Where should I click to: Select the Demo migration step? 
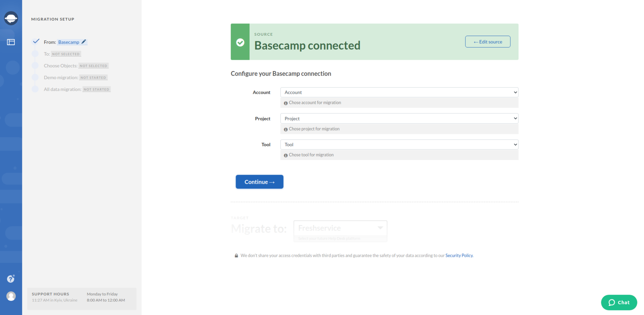[76, 78]
